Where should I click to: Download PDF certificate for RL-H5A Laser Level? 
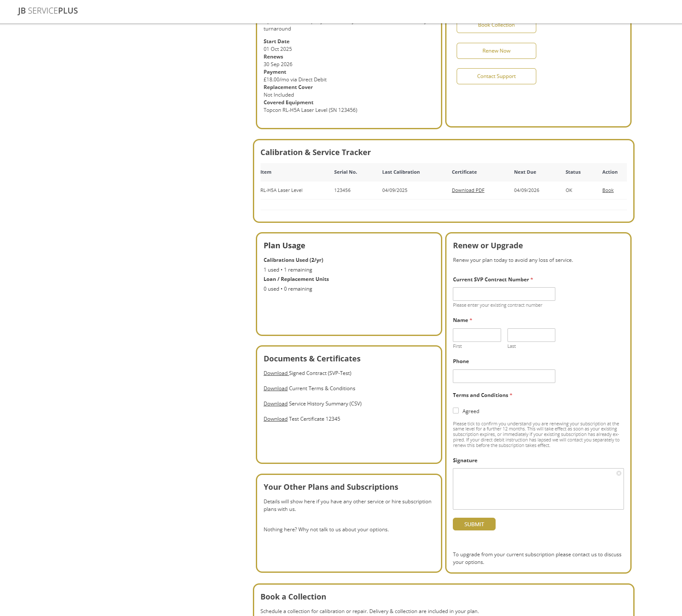coord(468,190)
